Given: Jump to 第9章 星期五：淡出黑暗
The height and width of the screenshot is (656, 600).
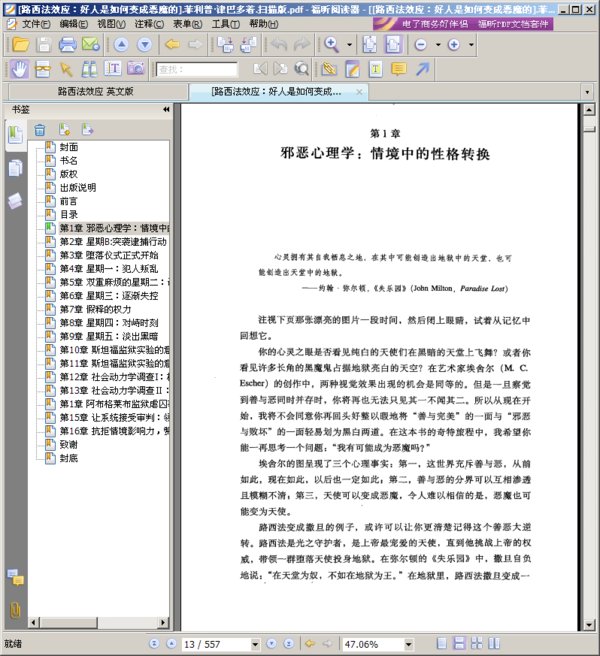Looking at the screenshot, I should (x=109, y=336).
